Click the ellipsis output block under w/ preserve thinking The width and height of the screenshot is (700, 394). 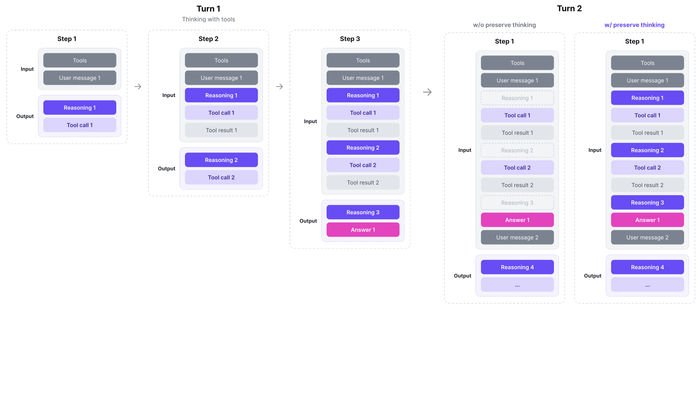(647, 285)
